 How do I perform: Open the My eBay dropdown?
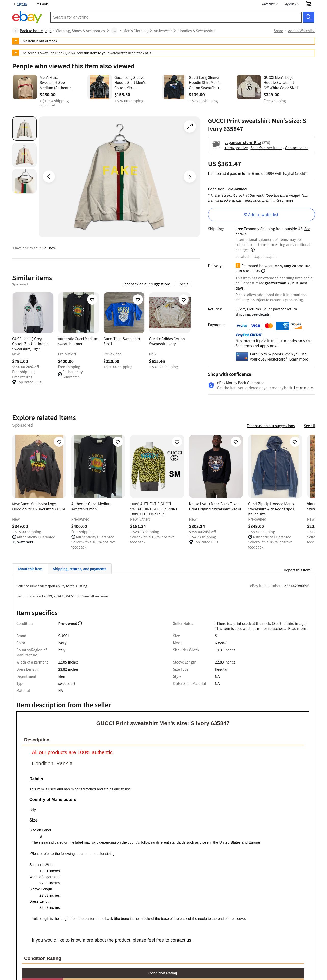pyautogui.click(x=292, y=4)
